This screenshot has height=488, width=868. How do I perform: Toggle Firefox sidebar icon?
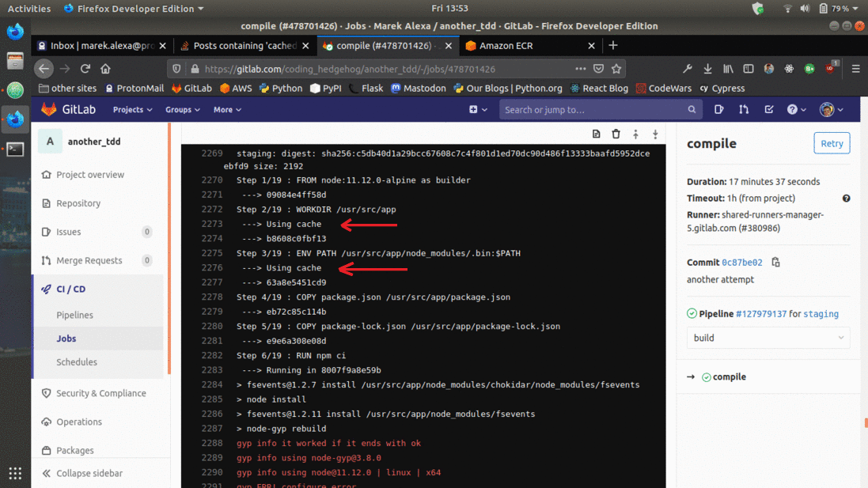pos(749,69)
